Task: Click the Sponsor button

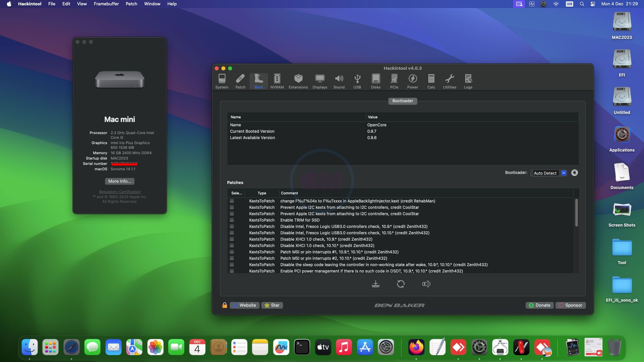Action: point(571,305)
